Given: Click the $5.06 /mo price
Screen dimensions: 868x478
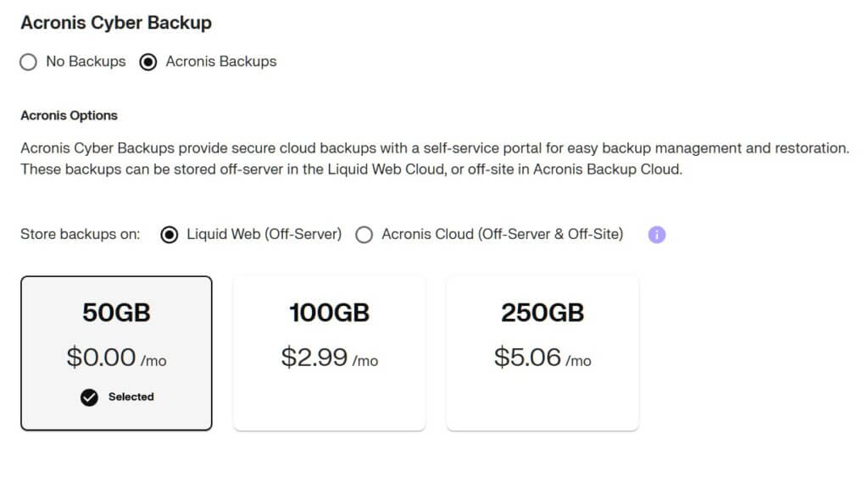Looking at the screenshot, I should click(x=542, y=358).
